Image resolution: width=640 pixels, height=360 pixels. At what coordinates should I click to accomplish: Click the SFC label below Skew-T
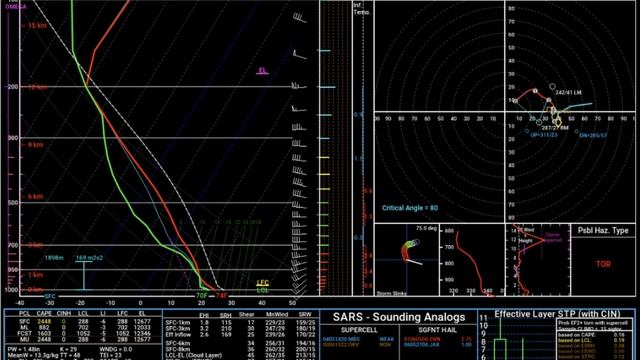(50, 296)
